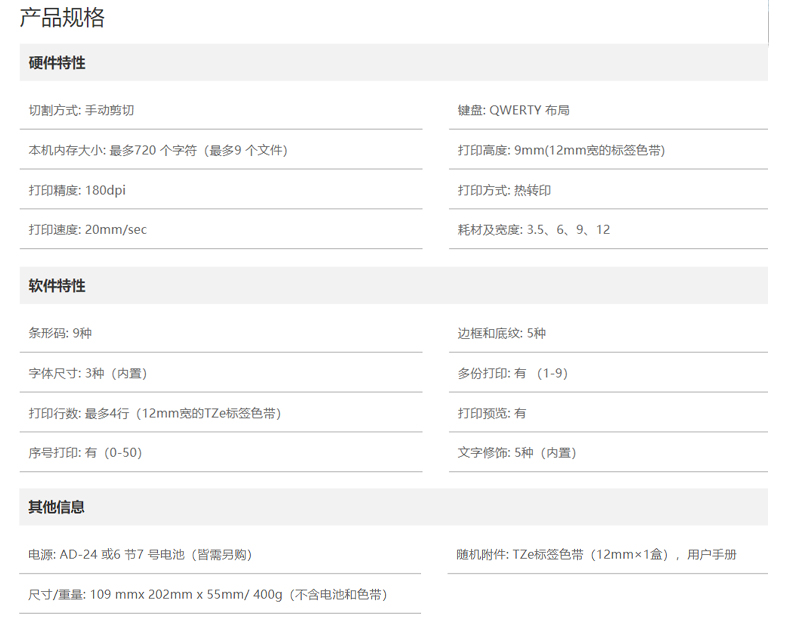Click the 其他信息 section header
Viewport: 790px width, 625px height.
[x=57, y=507]
